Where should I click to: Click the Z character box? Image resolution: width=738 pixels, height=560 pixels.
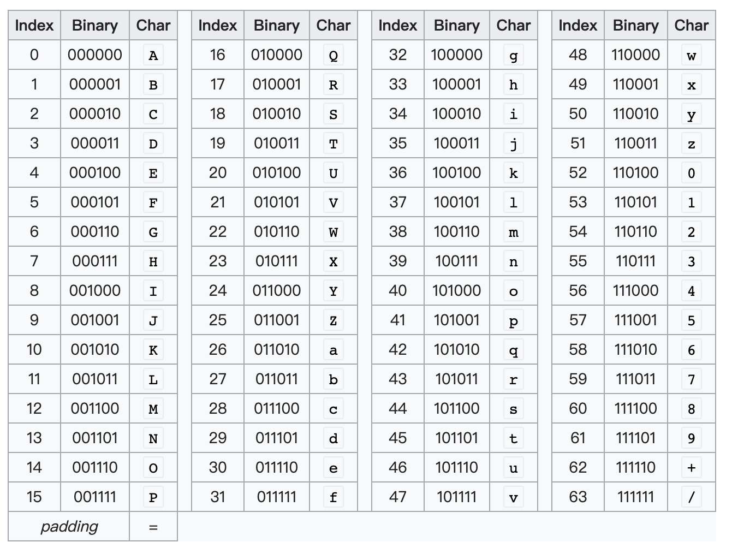[334, 320]
